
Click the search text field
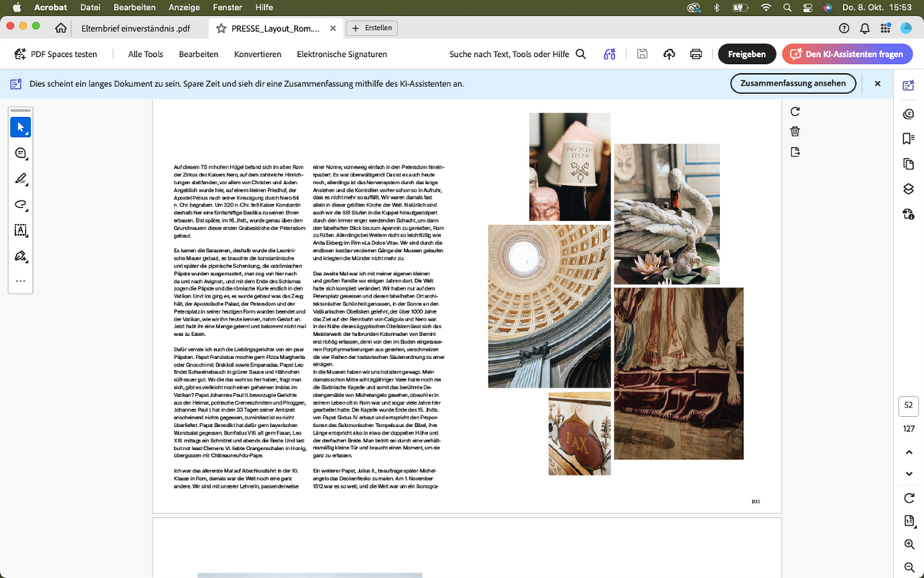[509, 54]
